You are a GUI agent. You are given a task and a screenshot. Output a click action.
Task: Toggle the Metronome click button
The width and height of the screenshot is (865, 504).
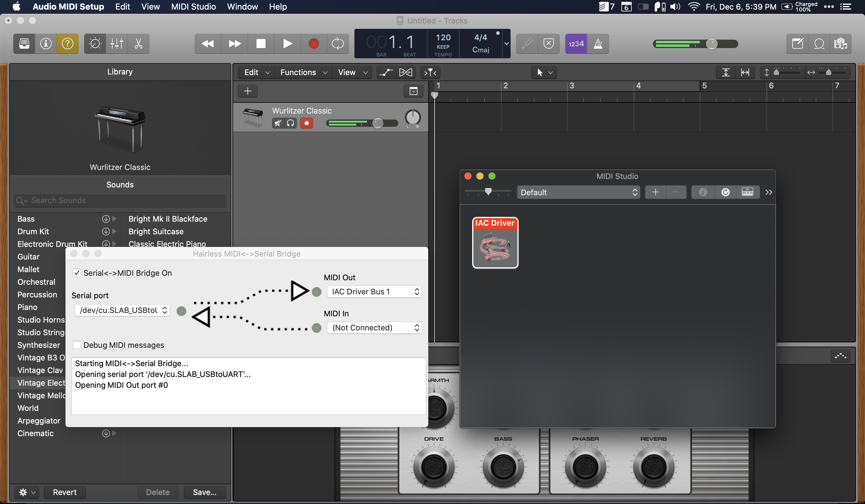(x=598, y=44)
